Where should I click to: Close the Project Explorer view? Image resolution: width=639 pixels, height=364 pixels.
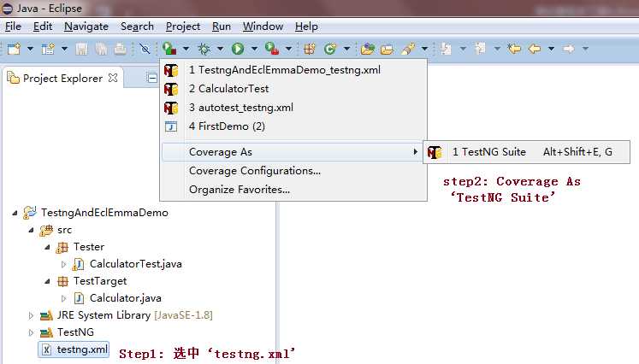click(x=113, y=78)
